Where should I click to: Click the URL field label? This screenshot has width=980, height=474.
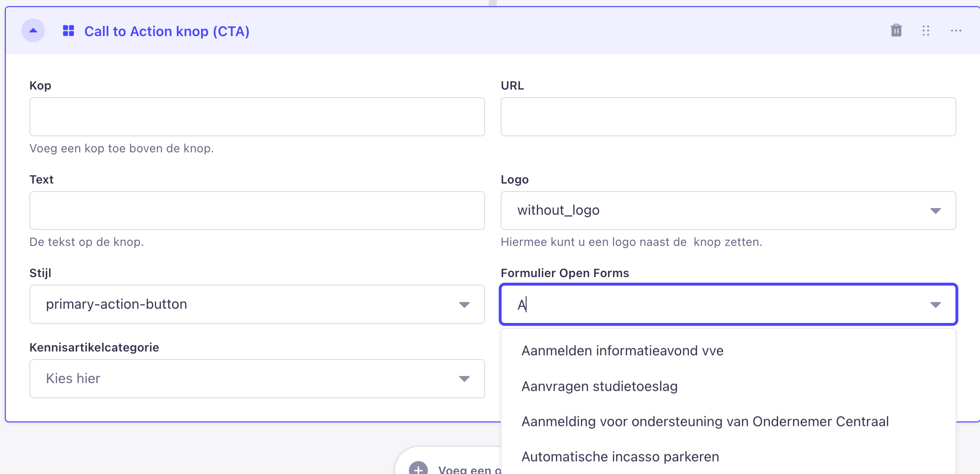click(512, 86)
